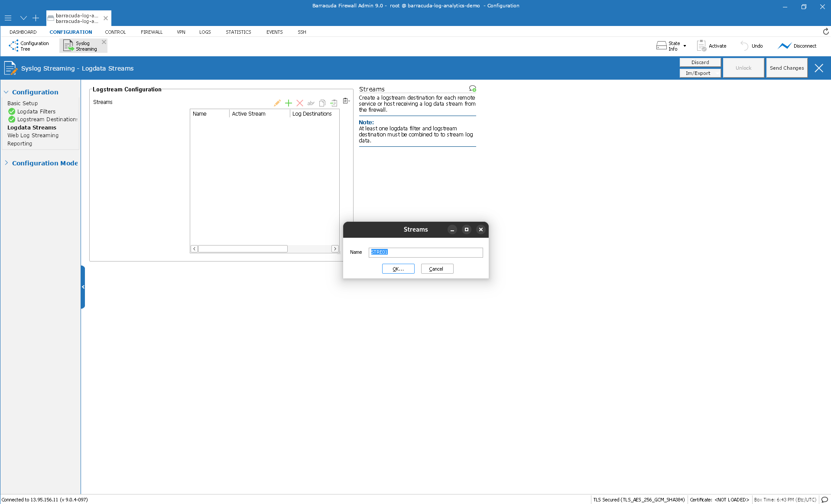Expand the Configuration Mode section

coord(6,163)
